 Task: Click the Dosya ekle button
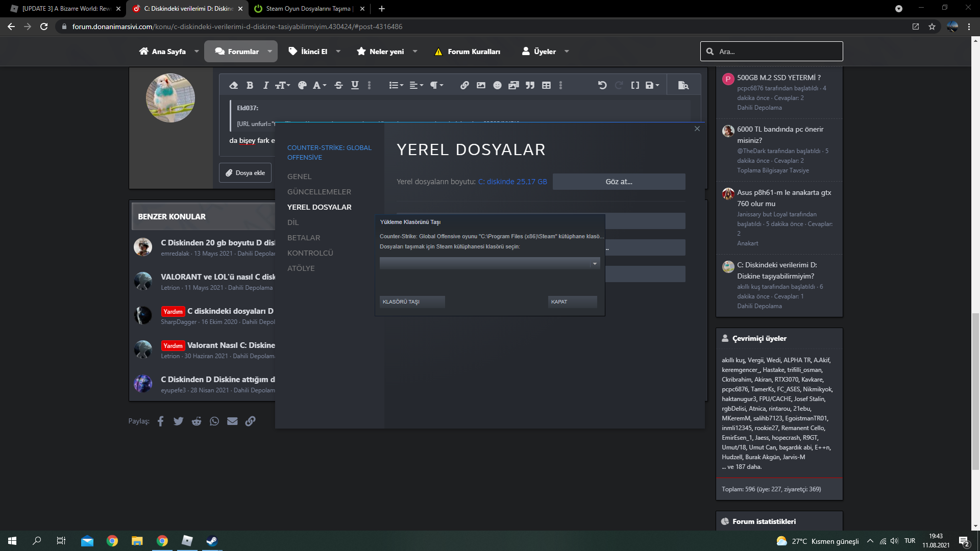245,173
